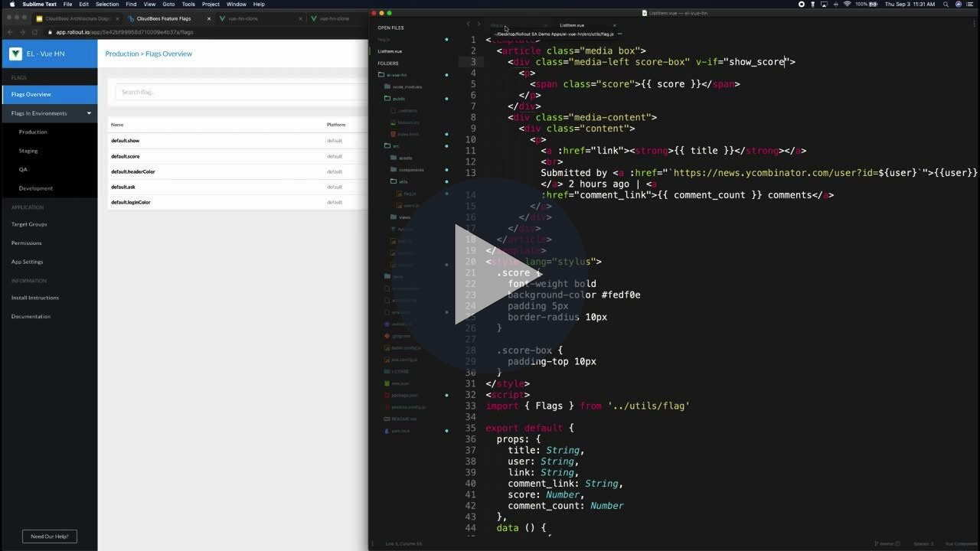Open the Sublime Text application menu
This screenshot has width=980, height=551.
click(x=39, y=4)
